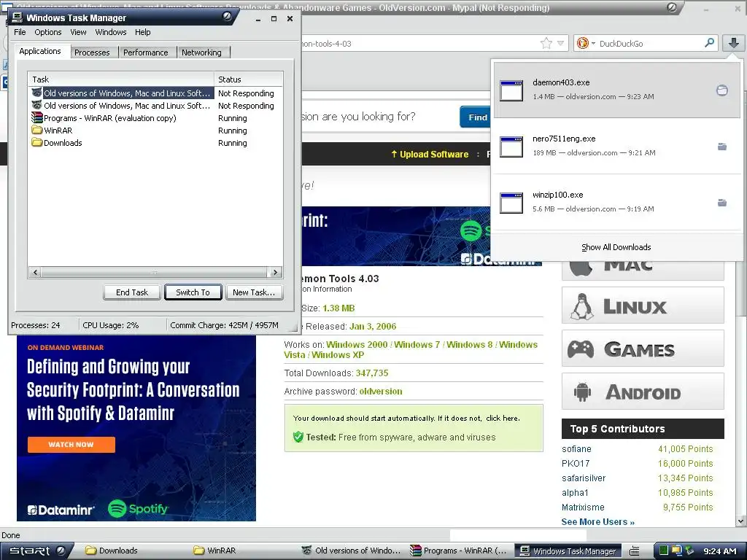The width and height of the screenshot is (747, 560).
Task: Click the browser page scrollbar down arrow
Action: tap(741, 521)
